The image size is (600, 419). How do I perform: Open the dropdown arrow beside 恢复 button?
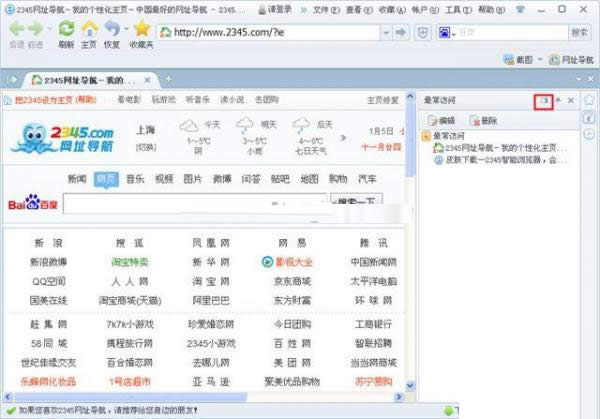(126, 29)
